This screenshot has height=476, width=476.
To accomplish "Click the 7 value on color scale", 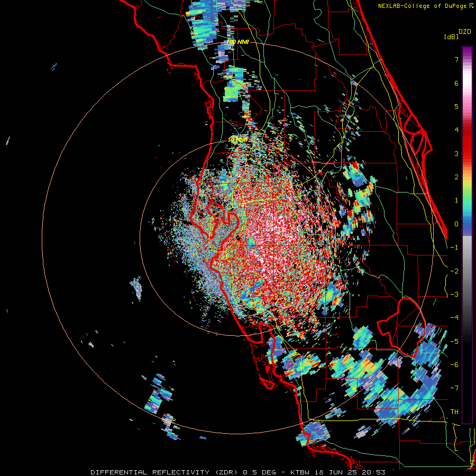I will coord(456,59).
